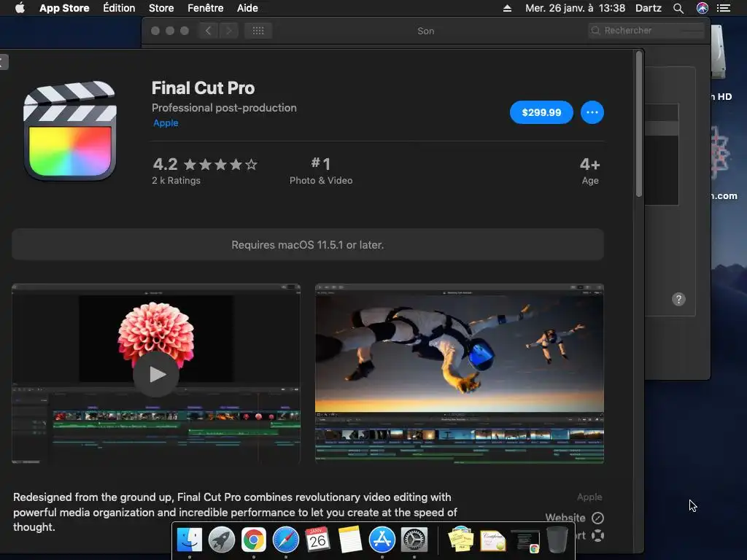Open Spotlight search in the menu bar

click(678, 8)
